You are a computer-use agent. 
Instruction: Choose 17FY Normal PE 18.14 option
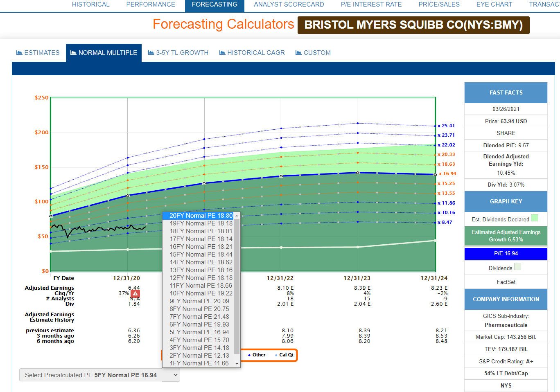click(199, 239)
